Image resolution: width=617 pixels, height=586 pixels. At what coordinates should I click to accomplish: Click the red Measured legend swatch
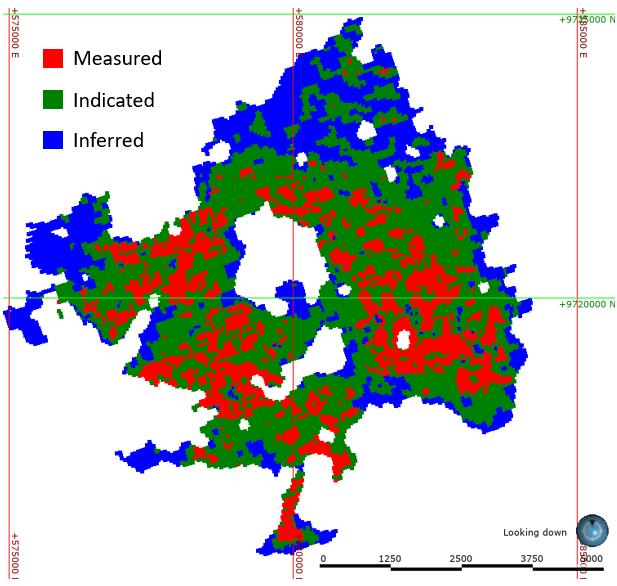(53, 59)
